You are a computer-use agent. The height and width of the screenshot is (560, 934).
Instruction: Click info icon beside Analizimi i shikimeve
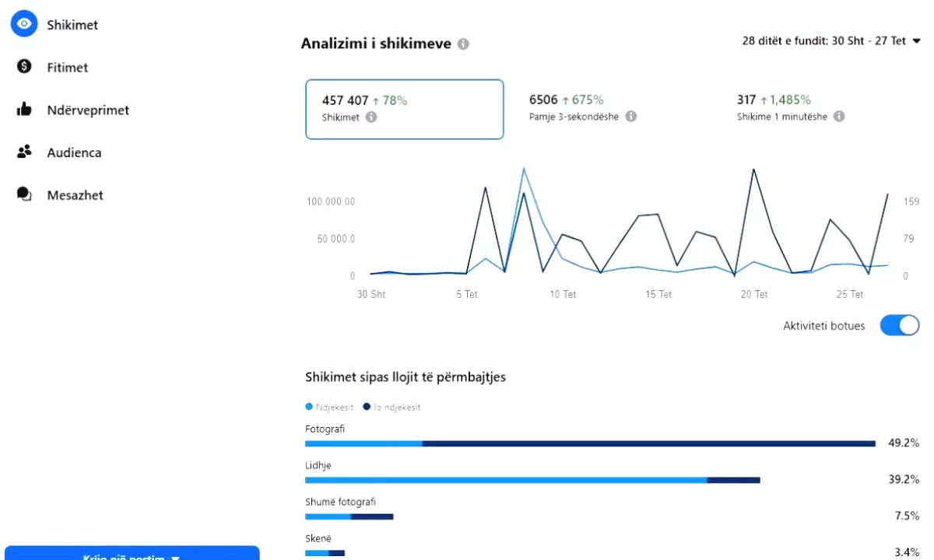(463, 44)
